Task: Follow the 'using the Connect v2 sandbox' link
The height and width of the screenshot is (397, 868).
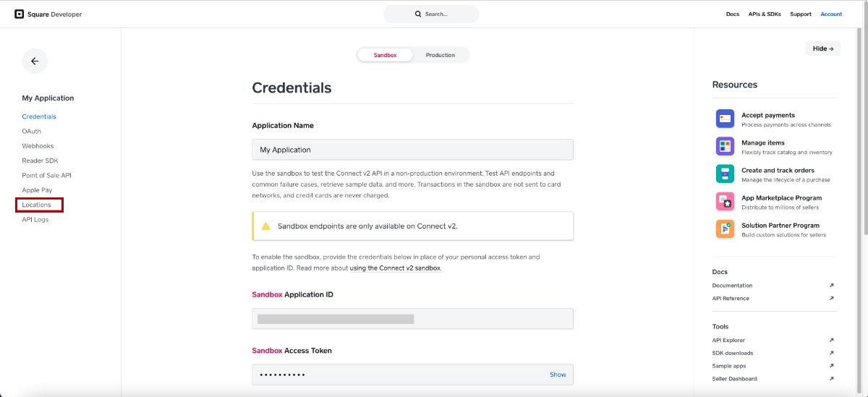Action: pos(395,268)
